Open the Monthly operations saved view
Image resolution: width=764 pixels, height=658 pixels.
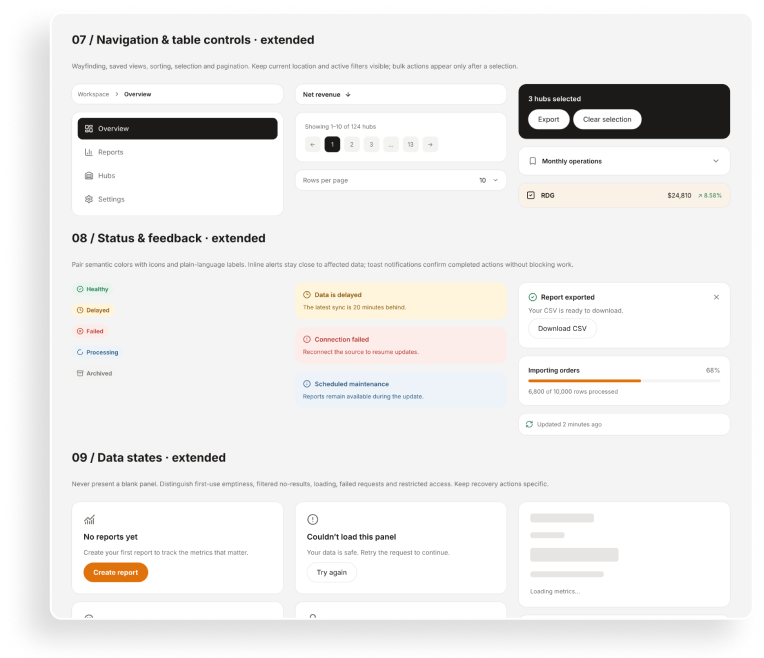click(624, 161)
